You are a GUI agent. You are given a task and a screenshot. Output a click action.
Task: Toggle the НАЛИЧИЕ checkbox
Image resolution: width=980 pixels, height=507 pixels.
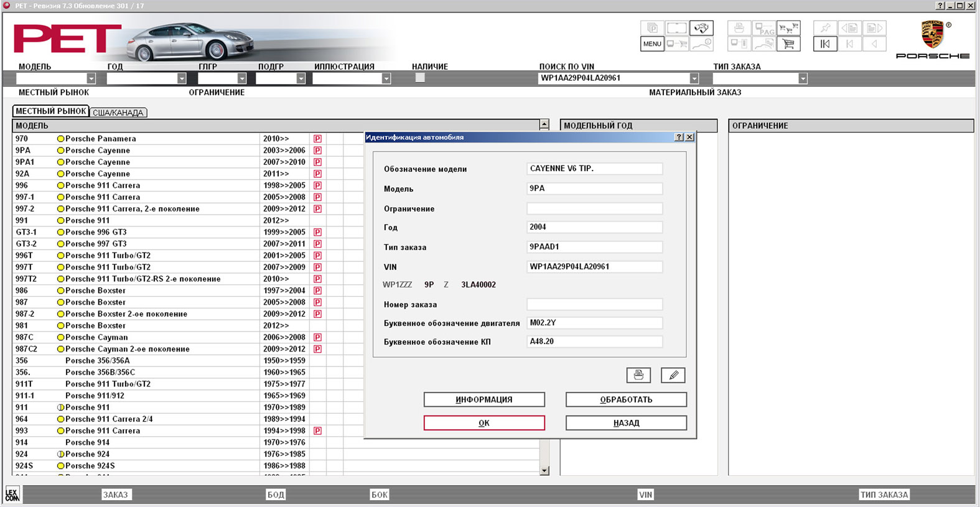tap(420, 78)
